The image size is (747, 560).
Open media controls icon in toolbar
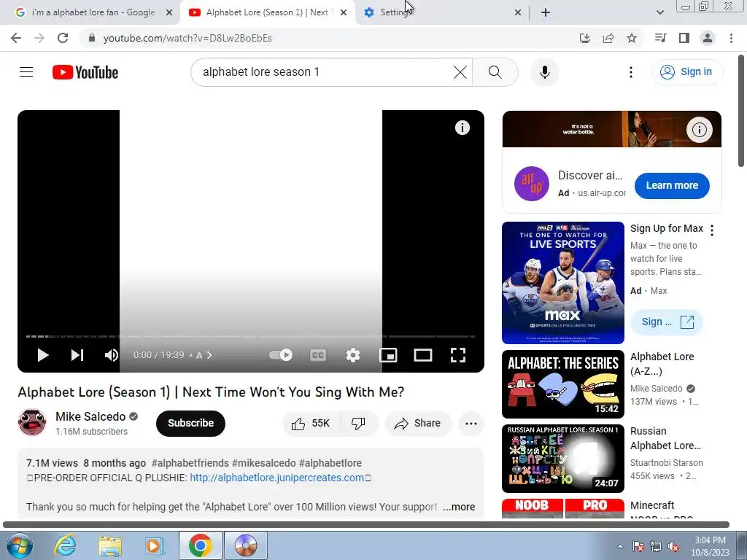tap(660, 38)
